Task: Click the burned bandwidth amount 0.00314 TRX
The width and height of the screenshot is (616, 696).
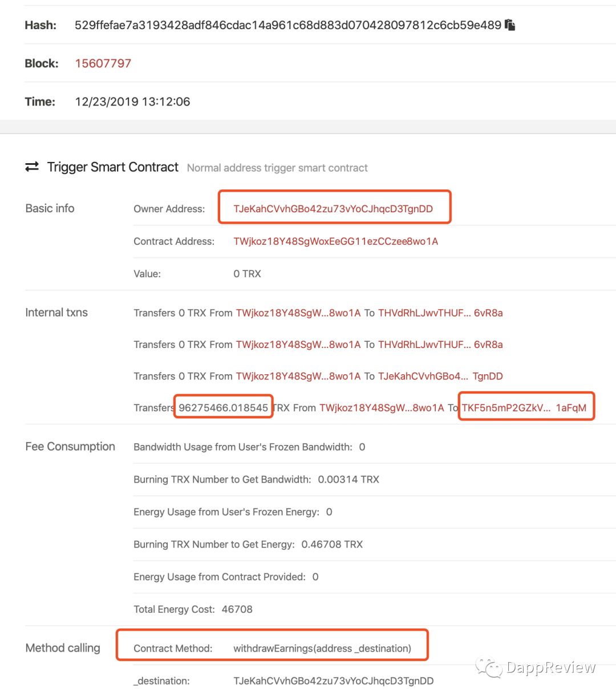Action: coord(348,480)
